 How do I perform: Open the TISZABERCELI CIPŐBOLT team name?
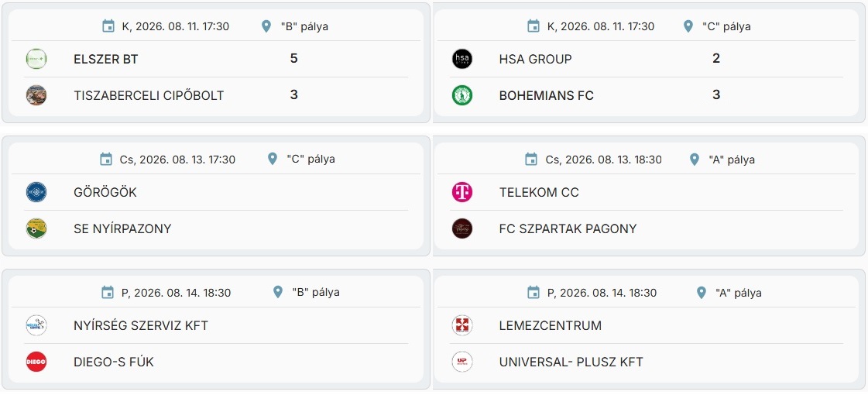pyautogui.click(x=149, y=95)
